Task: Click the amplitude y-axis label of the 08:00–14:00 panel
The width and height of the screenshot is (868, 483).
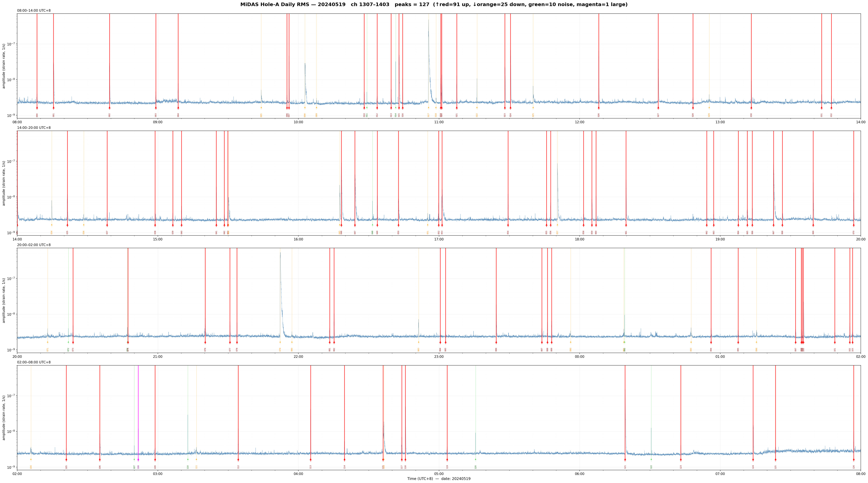Action: coord(4,66)
